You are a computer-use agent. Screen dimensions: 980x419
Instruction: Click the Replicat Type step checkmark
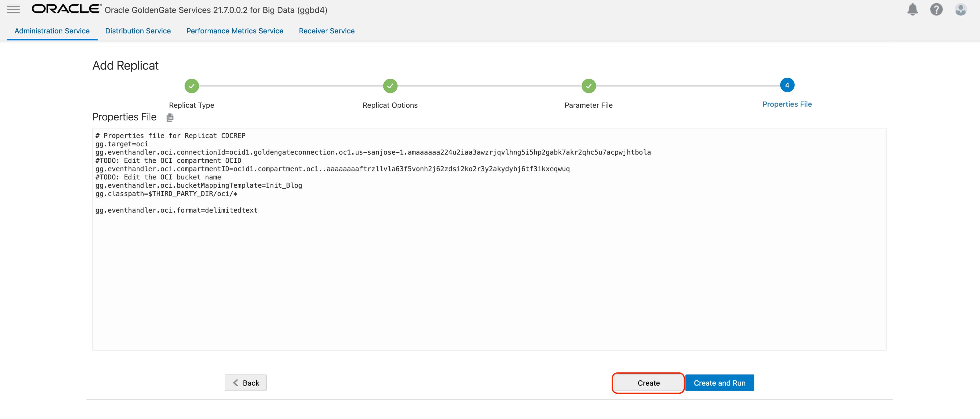point(192,86)
